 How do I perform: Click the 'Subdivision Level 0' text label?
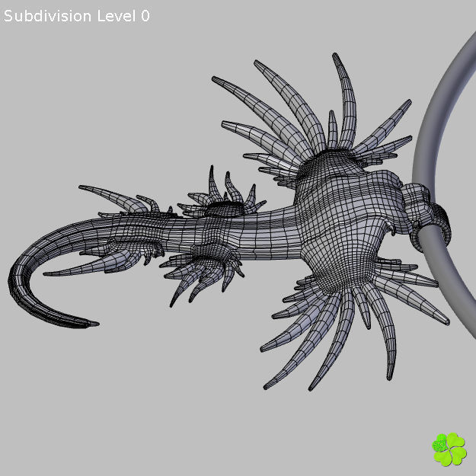(x=77, y=16)
